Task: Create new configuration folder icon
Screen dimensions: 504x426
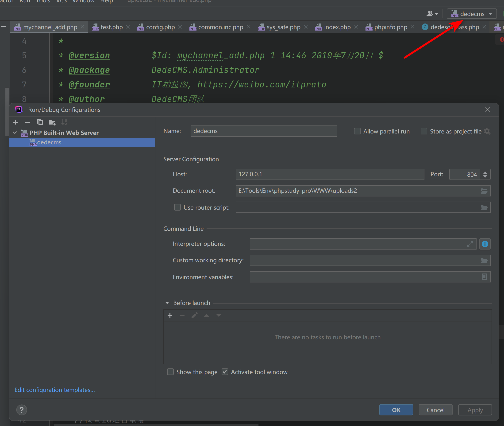Action: [52, 122]
